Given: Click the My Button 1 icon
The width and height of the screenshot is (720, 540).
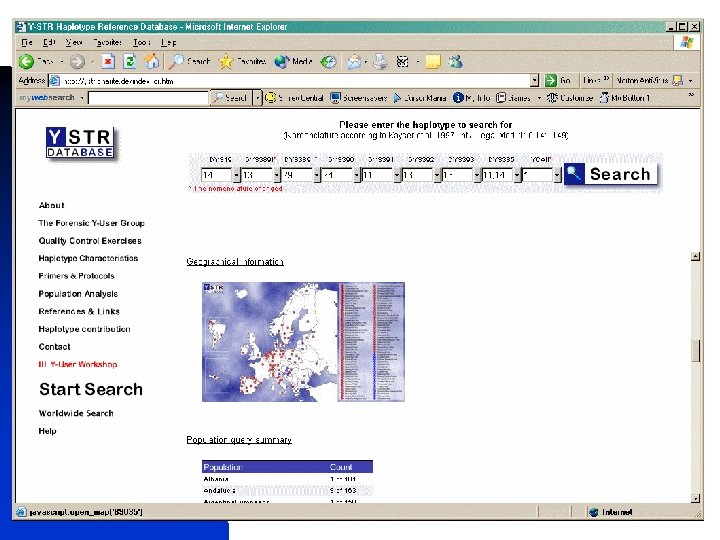Looking at the screenshot, I should (x=605, y=97).
